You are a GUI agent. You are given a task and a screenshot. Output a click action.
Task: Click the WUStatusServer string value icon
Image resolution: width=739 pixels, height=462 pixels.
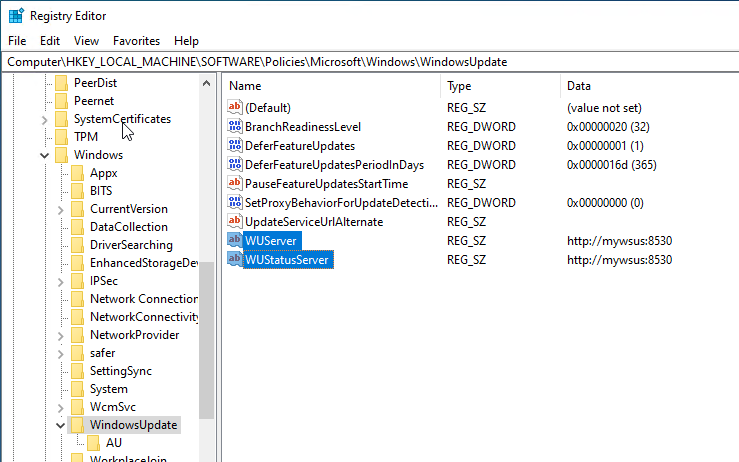(235, 259)
